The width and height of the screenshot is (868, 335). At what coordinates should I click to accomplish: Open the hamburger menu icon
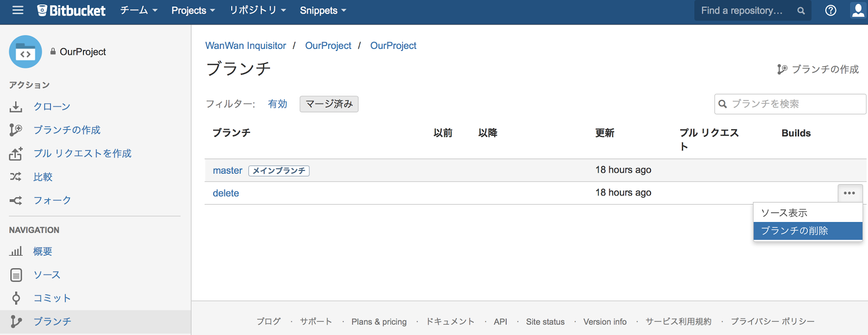(x=18, y=10)
